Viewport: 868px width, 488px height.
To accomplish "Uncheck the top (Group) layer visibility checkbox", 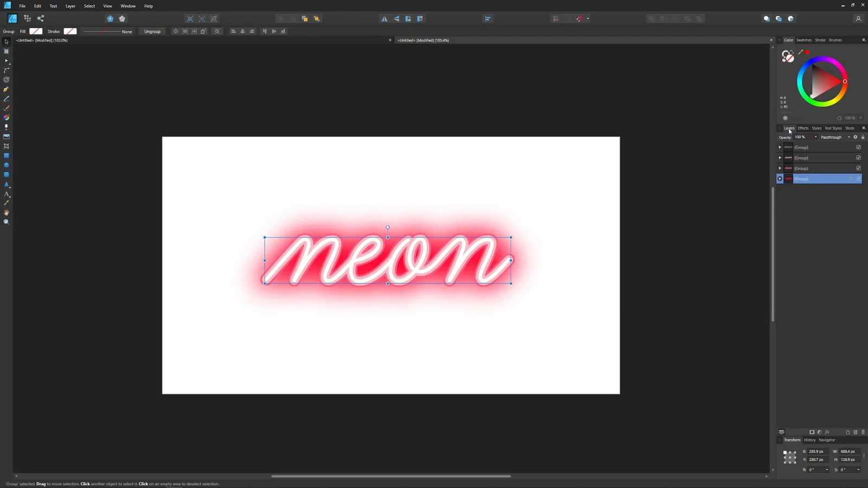I will tap(859, 147).
